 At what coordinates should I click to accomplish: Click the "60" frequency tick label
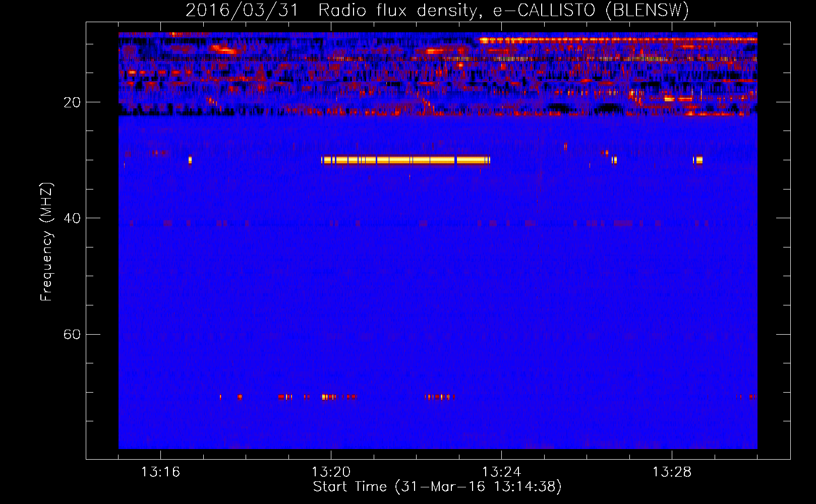click(72, 335)
